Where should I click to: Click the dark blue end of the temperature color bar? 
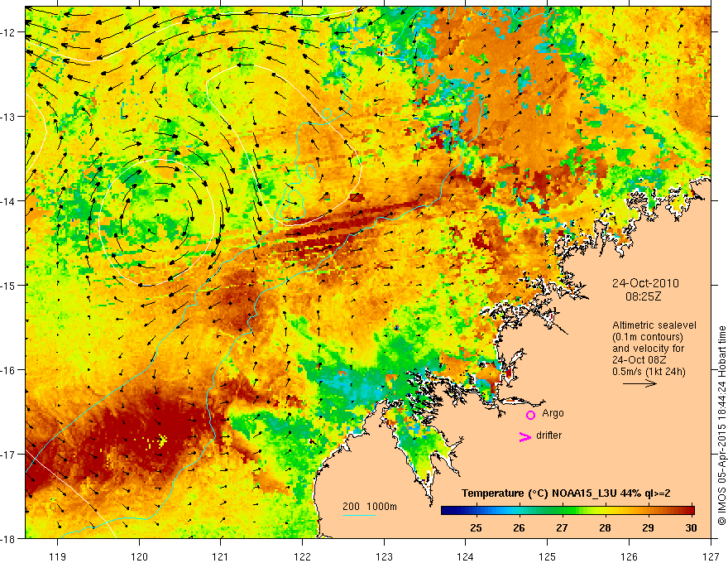(447, 511)
